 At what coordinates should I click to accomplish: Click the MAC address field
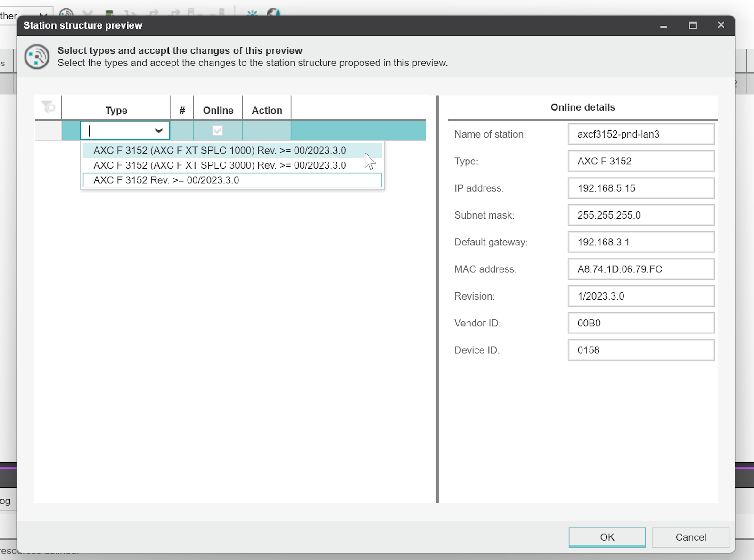(x=641, y=269)
